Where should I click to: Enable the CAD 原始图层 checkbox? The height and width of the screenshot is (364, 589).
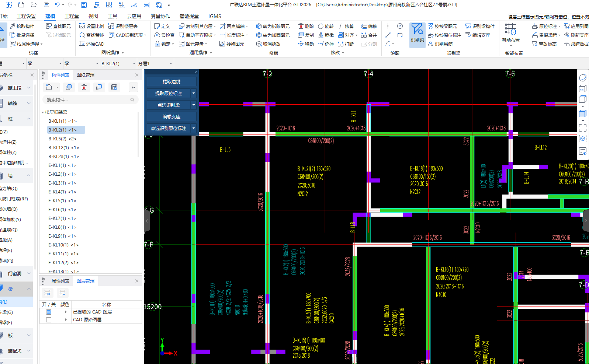click(49, 320)
